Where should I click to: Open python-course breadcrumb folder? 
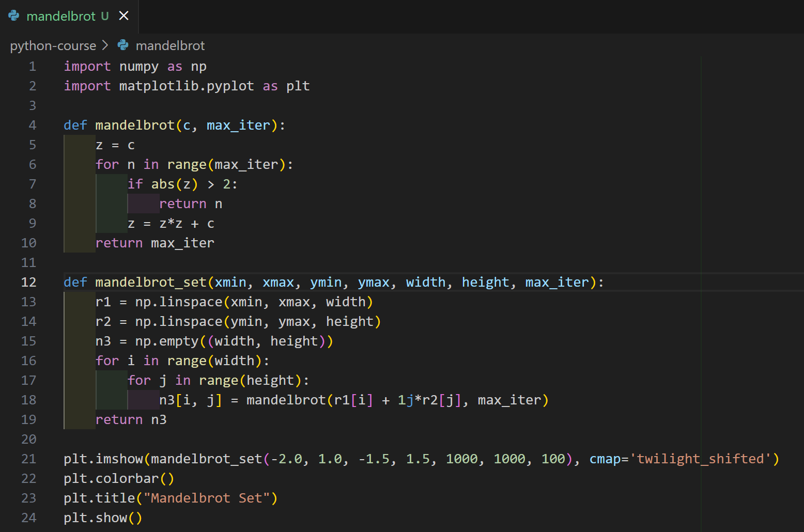click(x=53, y=45)
